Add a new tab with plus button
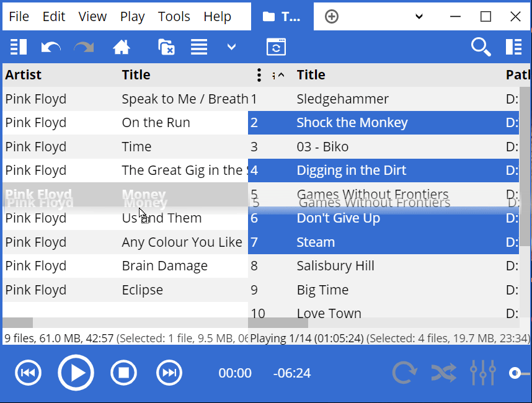532x403 pixels. click(332, 17)
